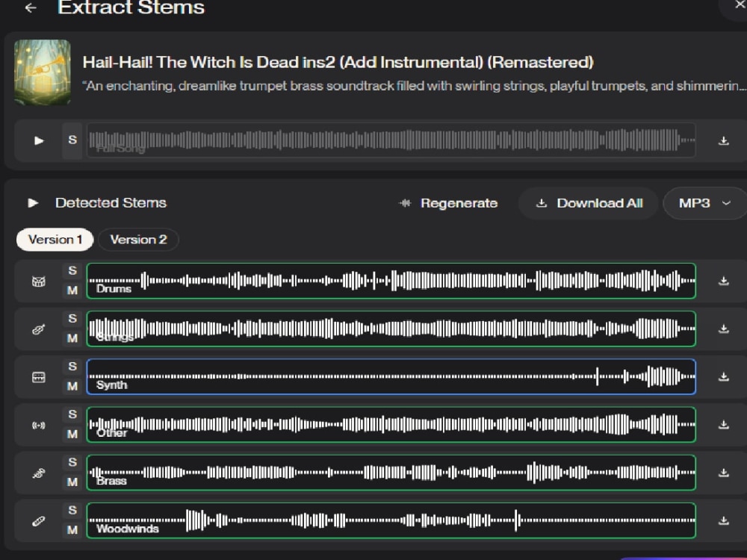This screenshot has height=560, width=747.
Task: Open the song cover art thumbnail
Action: [x=43, y=72]
